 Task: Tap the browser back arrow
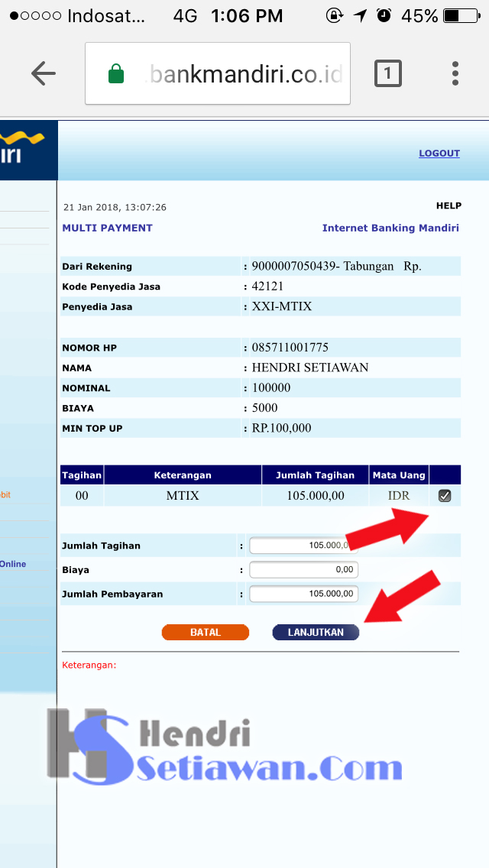pos(44,73)
